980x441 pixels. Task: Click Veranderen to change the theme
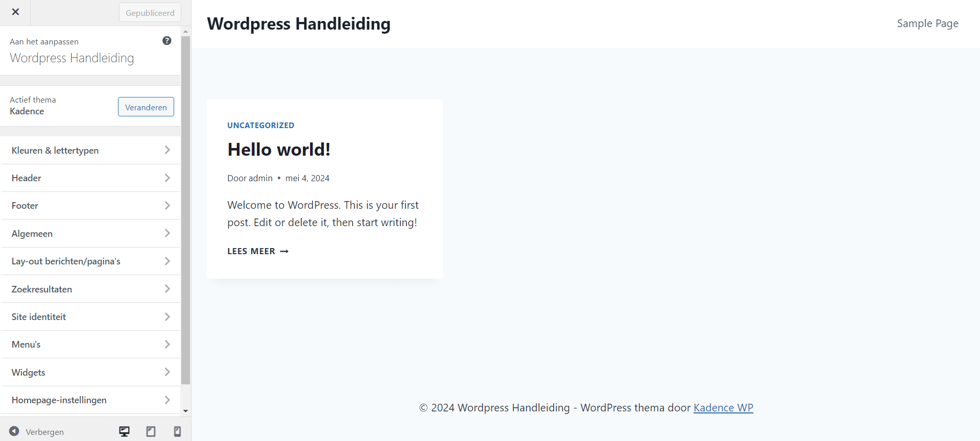[x=146, y=107]
